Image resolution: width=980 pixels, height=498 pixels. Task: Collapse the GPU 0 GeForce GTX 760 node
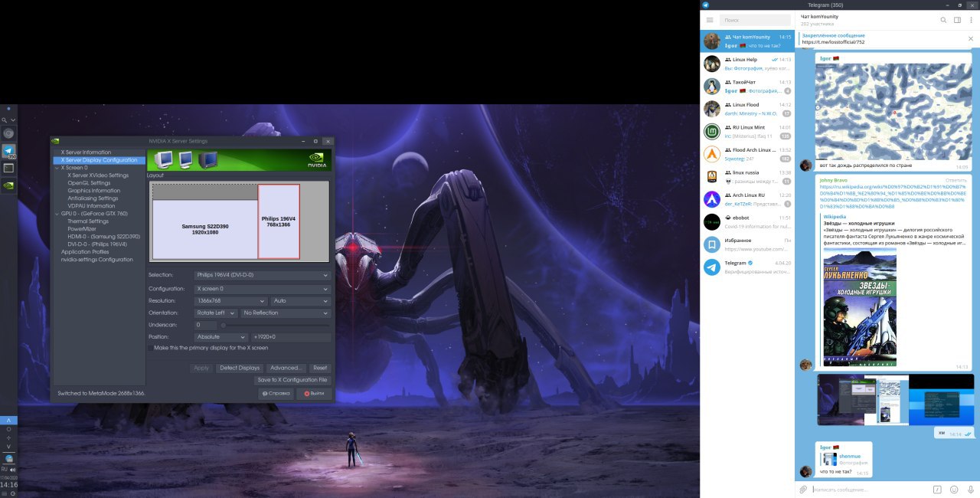(57, 214)
